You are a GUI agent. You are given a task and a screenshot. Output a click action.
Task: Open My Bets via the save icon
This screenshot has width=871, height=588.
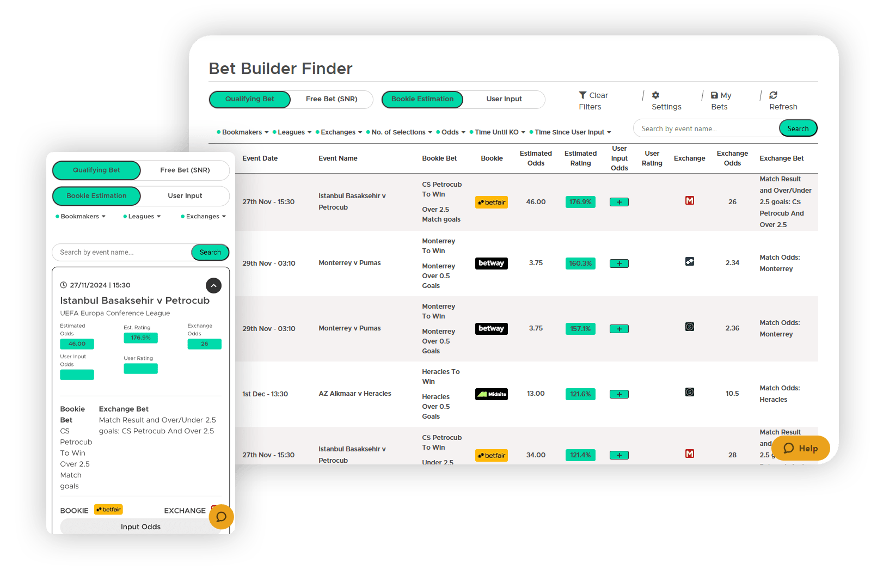click(x=714, y=95)
